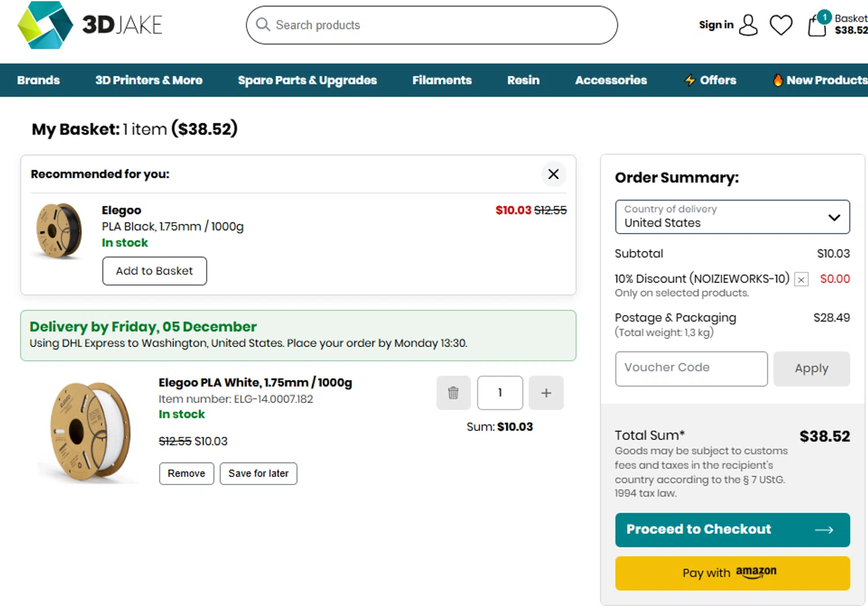This screenshot has width=868, height=610.
Task: Click the Proceed to Checkout arrow
Action: pyautogui.click(x=824, y=530)
